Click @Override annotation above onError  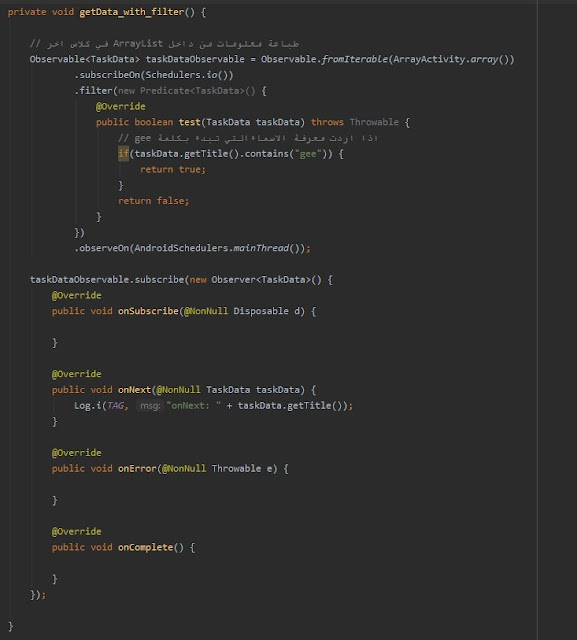pos(76,453)
